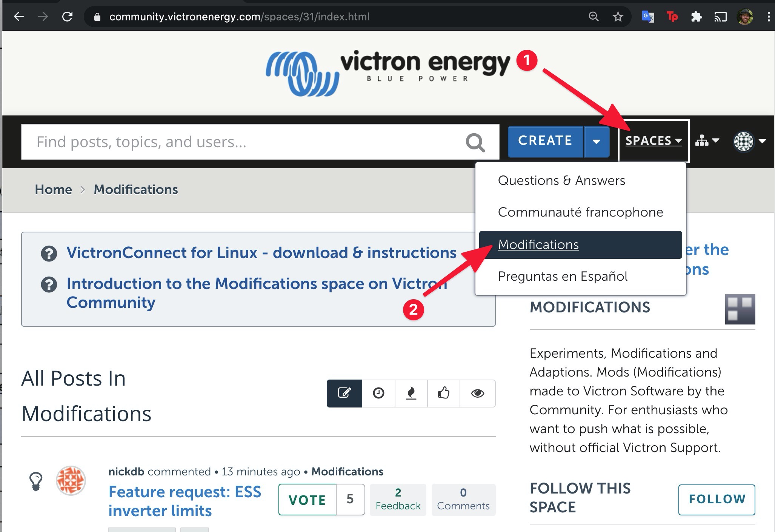Toggle the SPACES dropdown menu
The image size is (775, 532).
654,141
